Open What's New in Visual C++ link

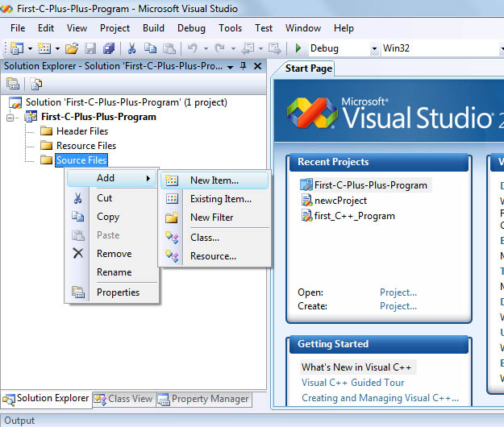tap(356, 367)
